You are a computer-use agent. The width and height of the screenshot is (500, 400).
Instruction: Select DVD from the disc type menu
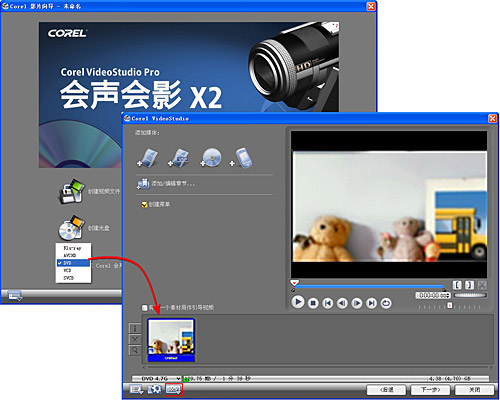(x=73, y=263)
